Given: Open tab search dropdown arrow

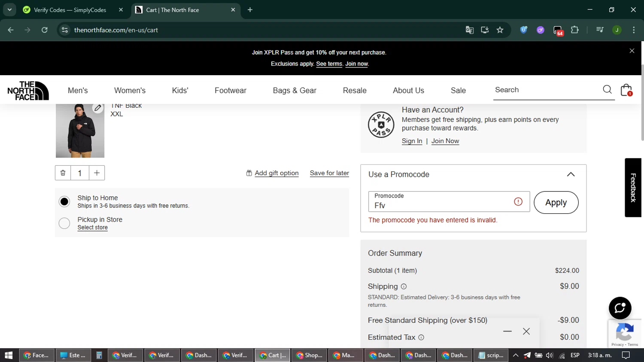Looking at the screenshot, I should coord(9,9).
